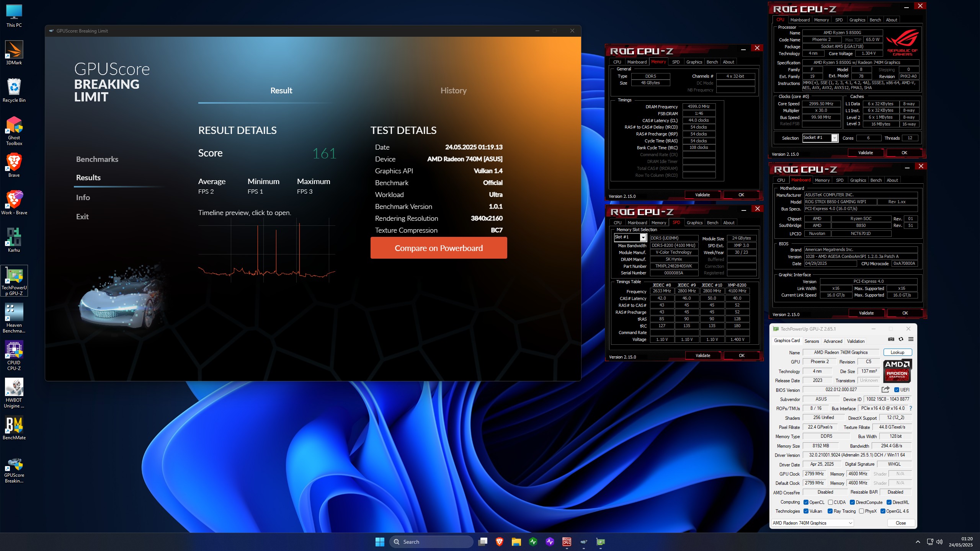Screen dimensions: 980x551
Task: Toggle the DirectCompute checkbox
Action: pos(853,502)
